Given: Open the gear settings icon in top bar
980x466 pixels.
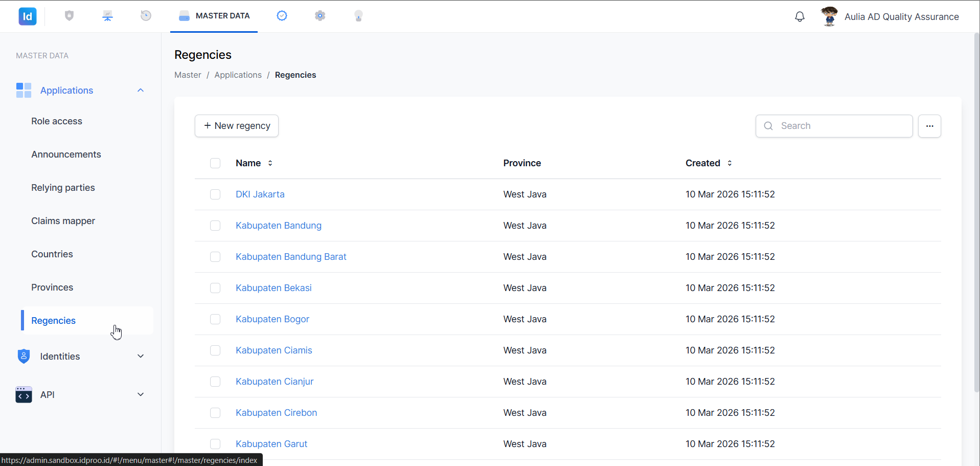Looking at the screenshot, I should [x=320, y=16].
